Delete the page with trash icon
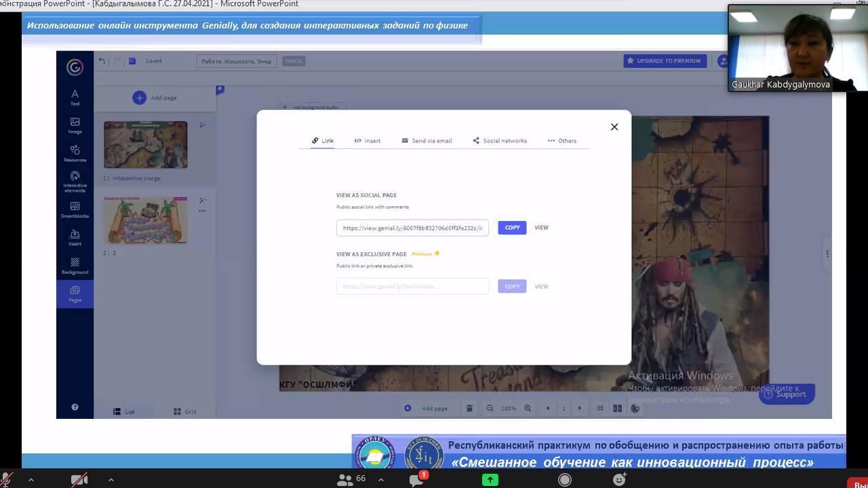The image size is (868, 488). [x=469, y=408]
